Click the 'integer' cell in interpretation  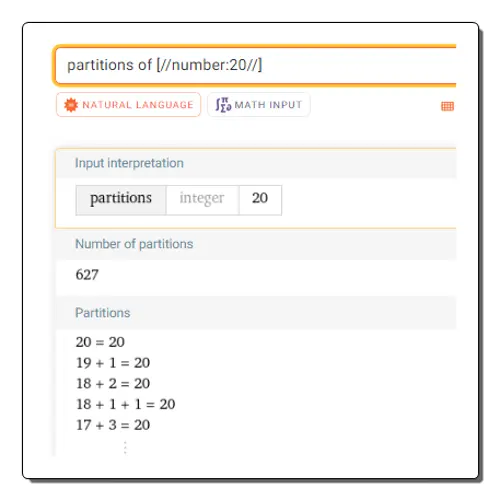[x=202, y=200]
